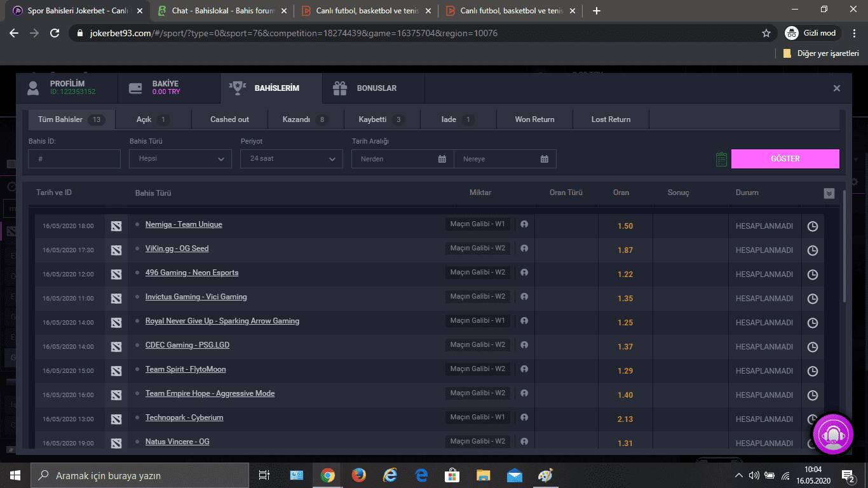Reload the page in Chrome
The height and width of the screenshot is (488, 868).
pos(55,33)
